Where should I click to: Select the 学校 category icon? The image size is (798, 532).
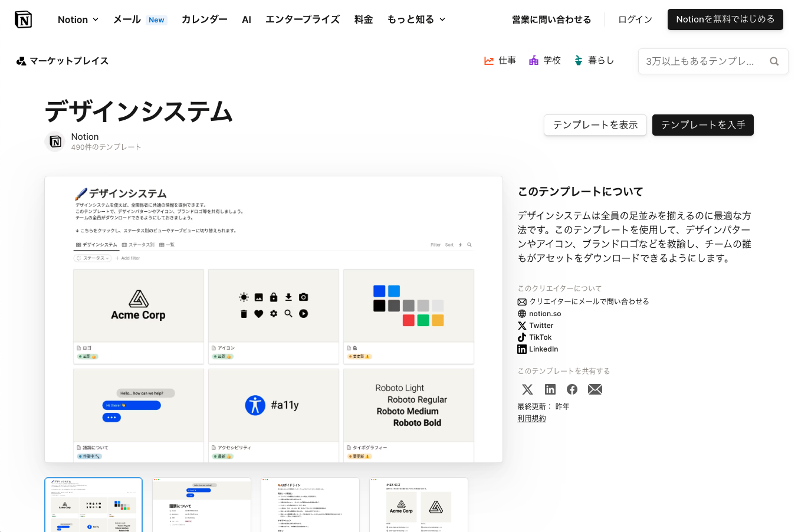click(x=533, y=60)
